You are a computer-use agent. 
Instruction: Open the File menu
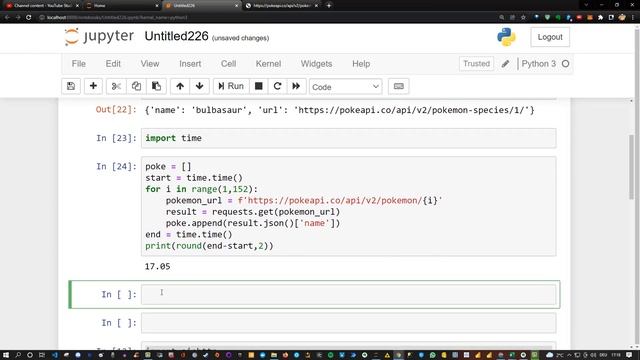(79, 64)
